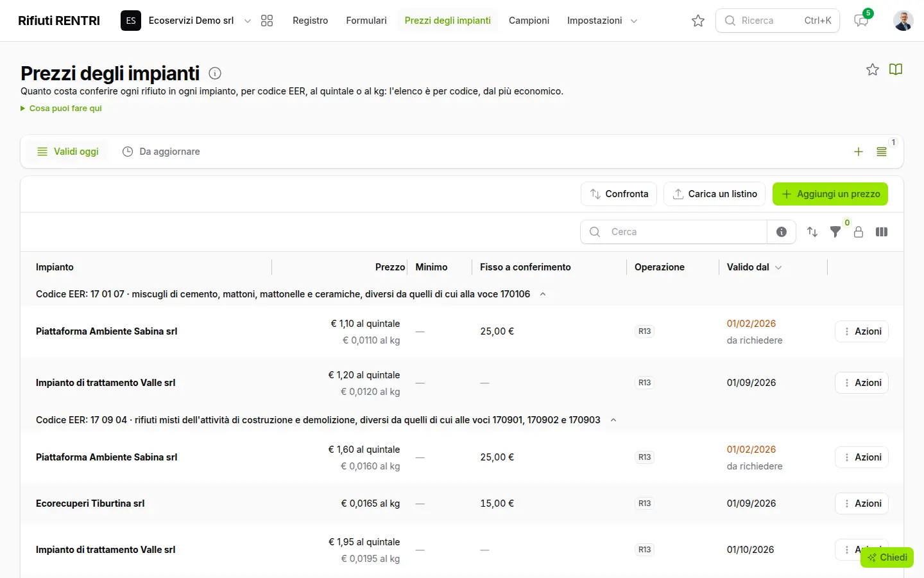Click the favorites star in top bar

pyautogui.click(x=698, y=21)
